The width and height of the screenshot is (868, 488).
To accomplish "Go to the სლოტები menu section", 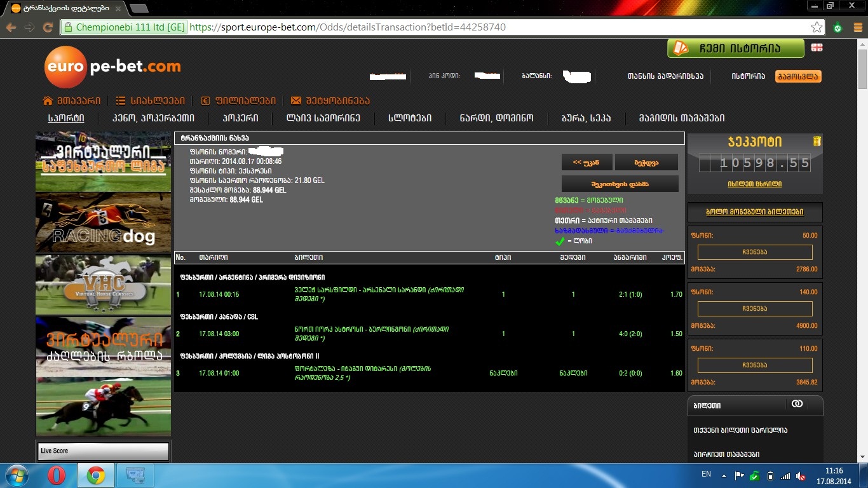I will [x=410, y=118].
